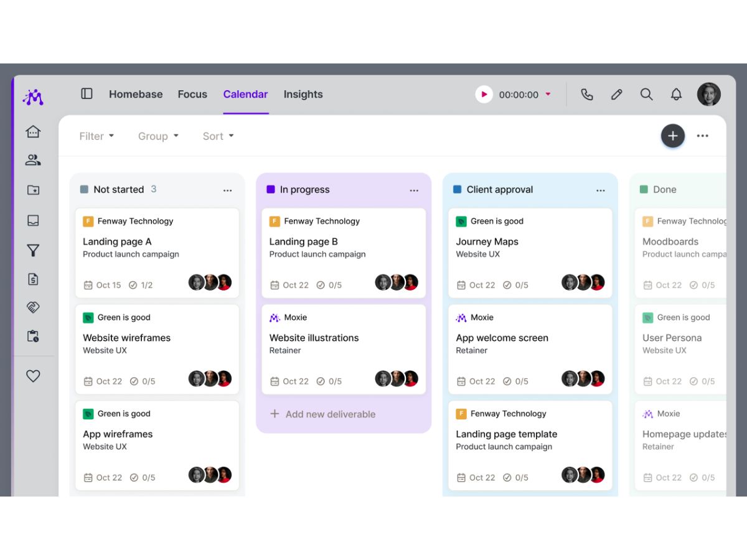
Task: Click the Moxie logo in sidebar
Action: pos(33,97)
